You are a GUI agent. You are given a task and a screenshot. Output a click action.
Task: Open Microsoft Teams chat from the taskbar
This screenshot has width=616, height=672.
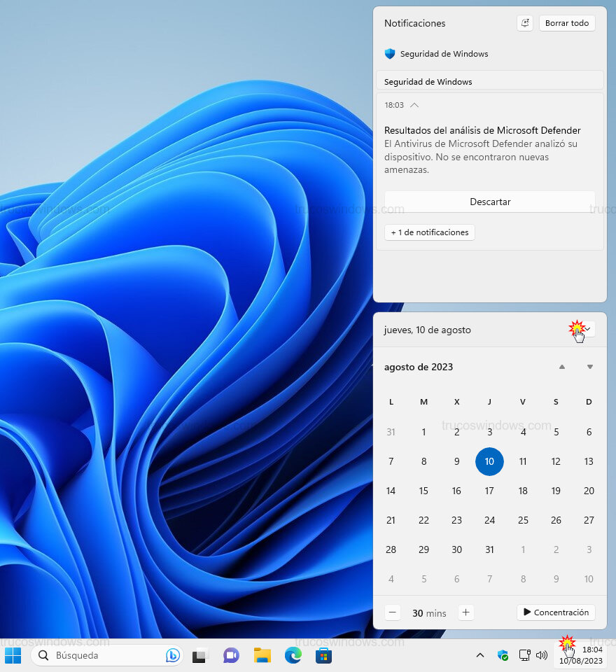point(231,655)
